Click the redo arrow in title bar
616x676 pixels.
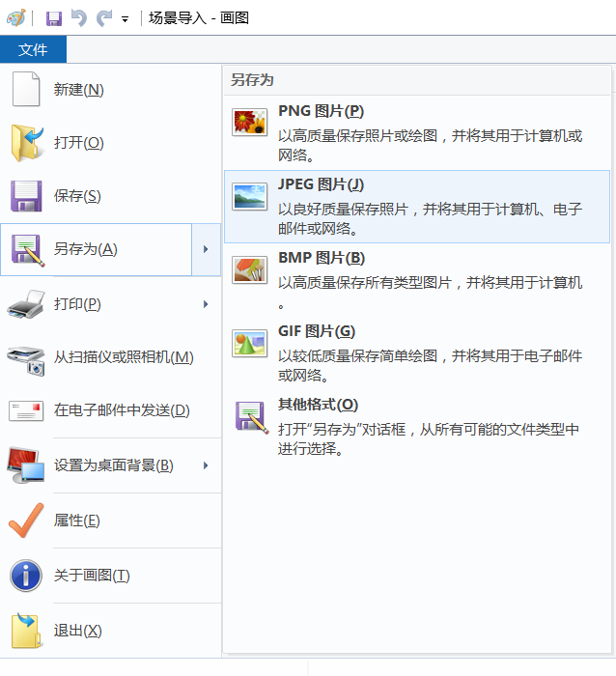coord(103,18)
